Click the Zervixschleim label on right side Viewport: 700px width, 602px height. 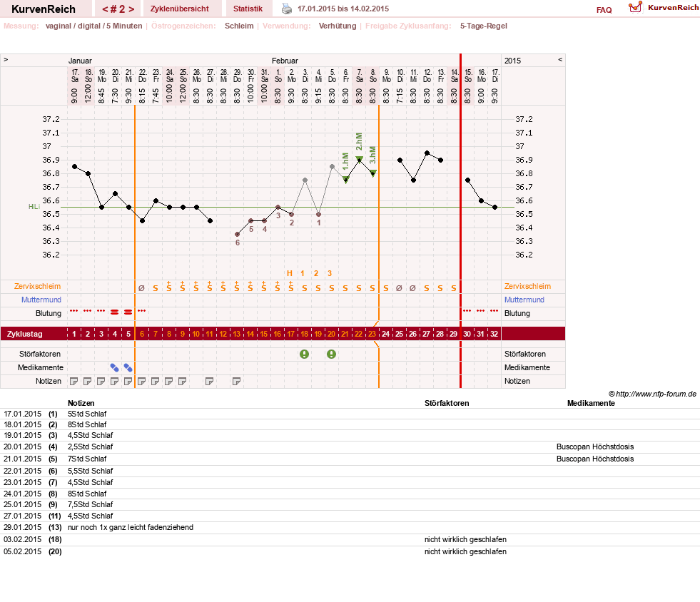pos(528,286)
